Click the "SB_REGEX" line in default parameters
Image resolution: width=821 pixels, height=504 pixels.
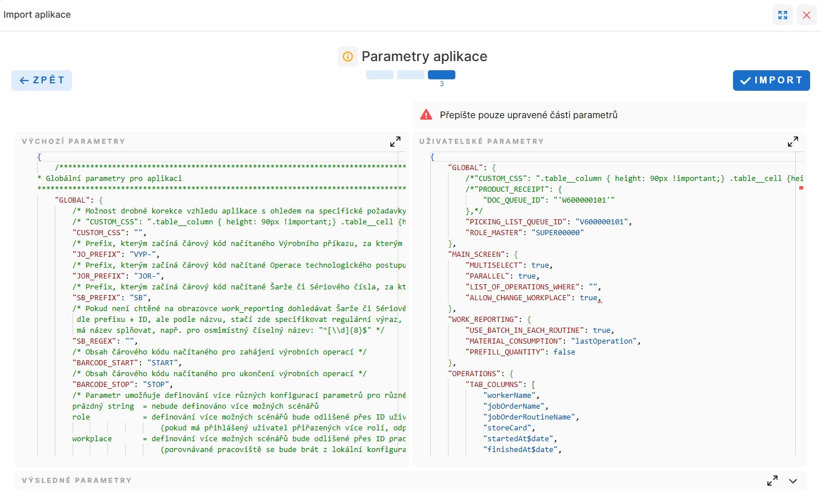point(105,341)
